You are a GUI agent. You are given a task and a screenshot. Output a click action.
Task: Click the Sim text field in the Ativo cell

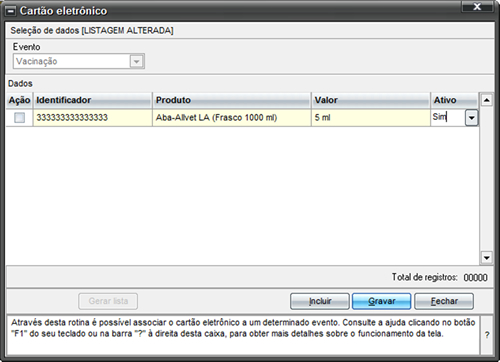point(448,118)
